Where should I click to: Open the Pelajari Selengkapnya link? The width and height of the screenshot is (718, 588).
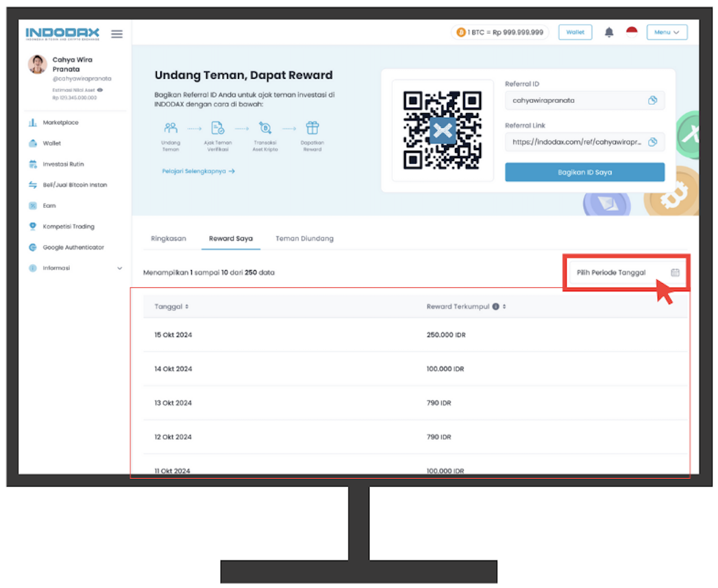coord(198,171)
